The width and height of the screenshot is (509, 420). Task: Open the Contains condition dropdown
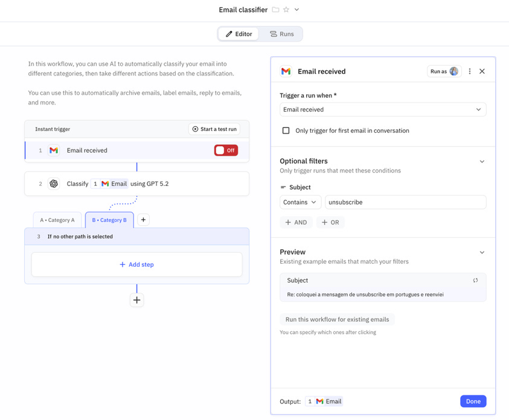coord(300,202)
